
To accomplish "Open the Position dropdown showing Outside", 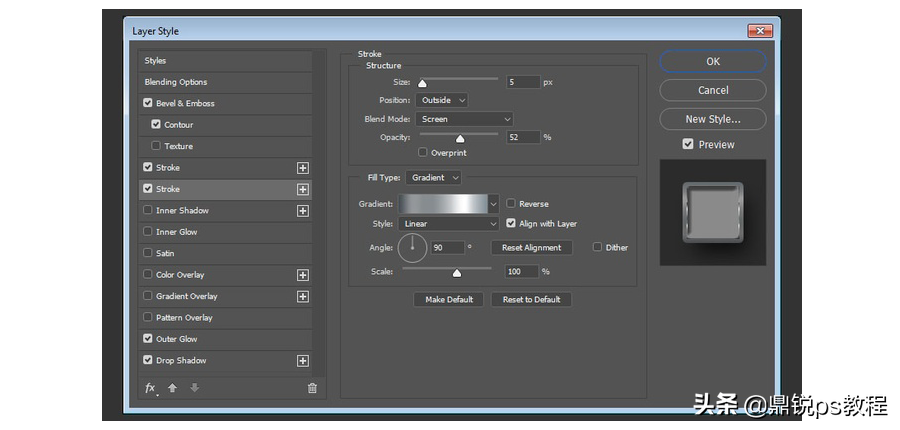I will (x=441, y=100).
